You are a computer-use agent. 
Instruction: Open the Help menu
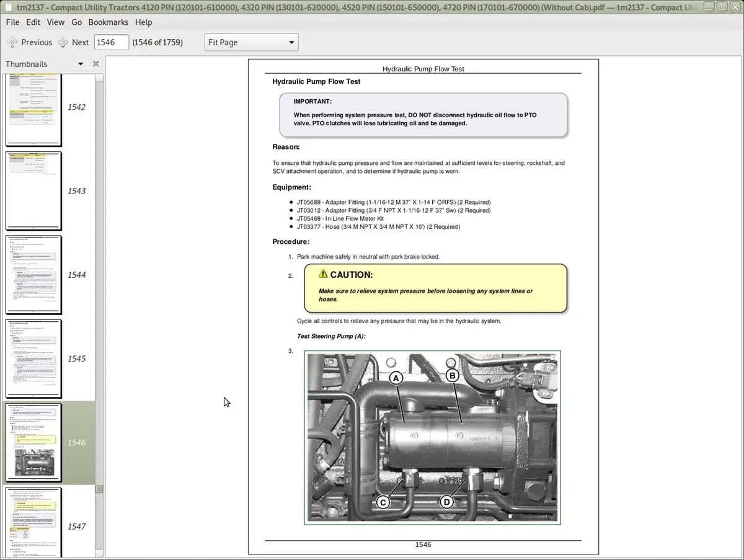tap(143, 22)
